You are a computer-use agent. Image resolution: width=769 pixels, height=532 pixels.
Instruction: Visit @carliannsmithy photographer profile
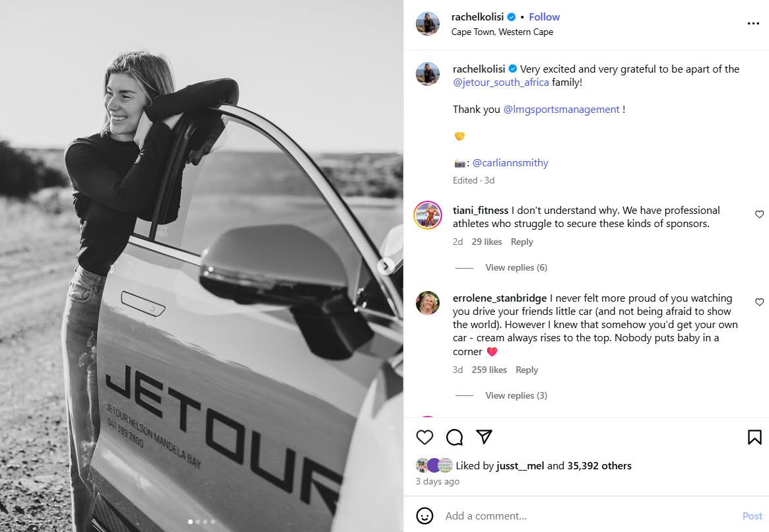click(510, 163)
